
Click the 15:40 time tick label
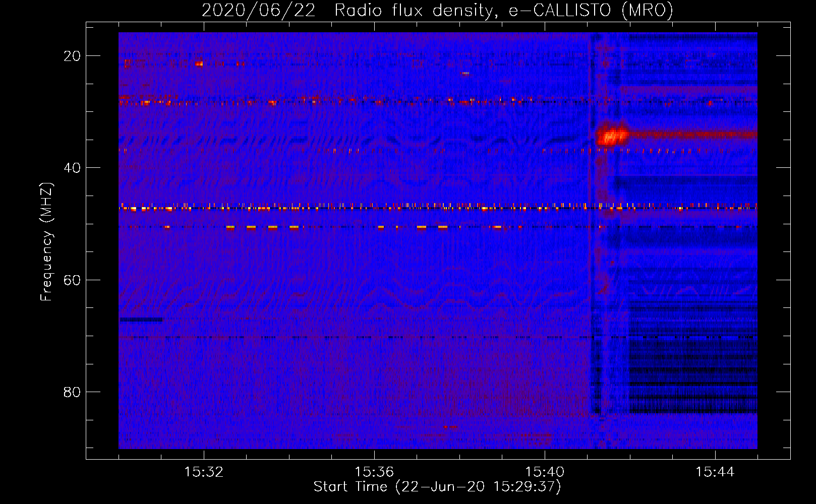coord(545,472)
